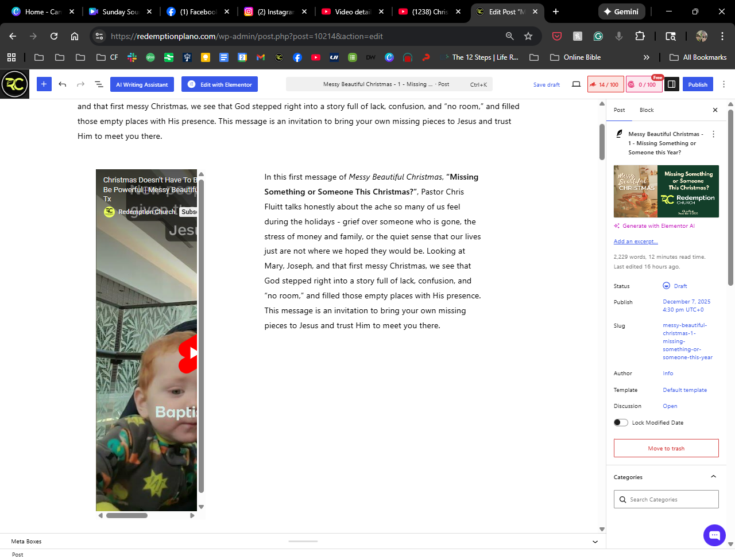Open post actions menu beside the title
The image size is (735, 560).
(714, 134)
